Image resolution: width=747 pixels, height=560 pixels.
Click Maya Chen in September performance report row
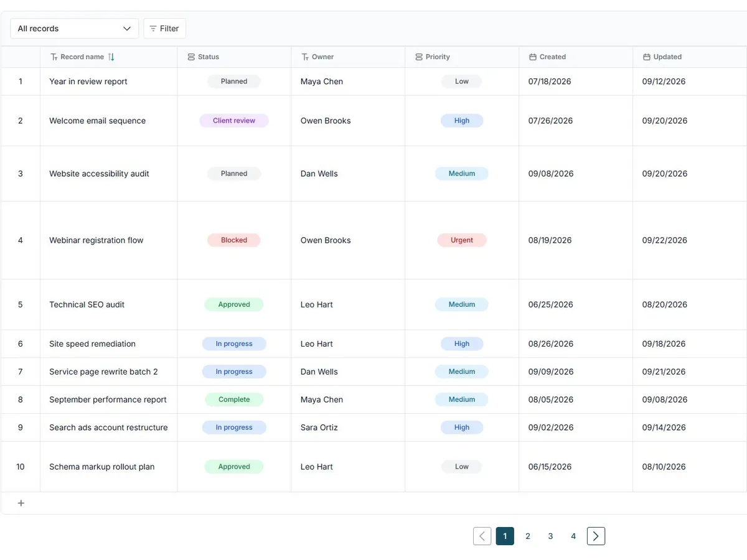coord(322,399)
